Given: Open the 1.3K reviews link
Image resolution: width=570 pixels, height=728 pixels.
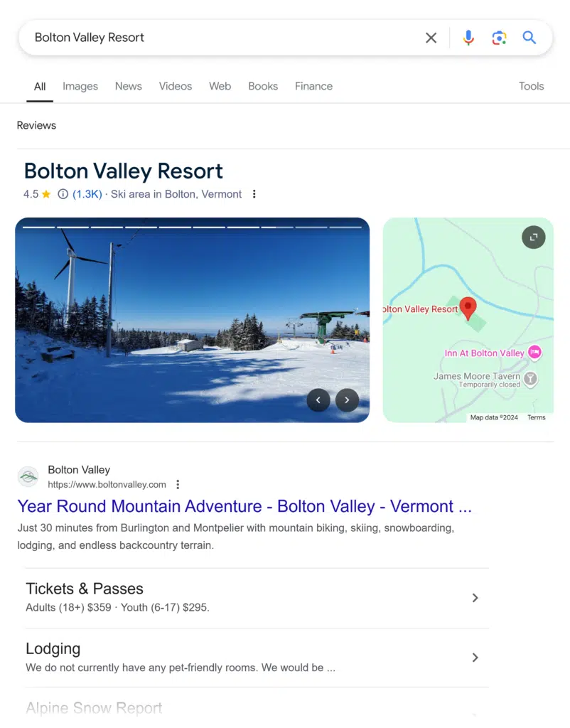Looking at the screenshot, I should (x=87, y=194).
